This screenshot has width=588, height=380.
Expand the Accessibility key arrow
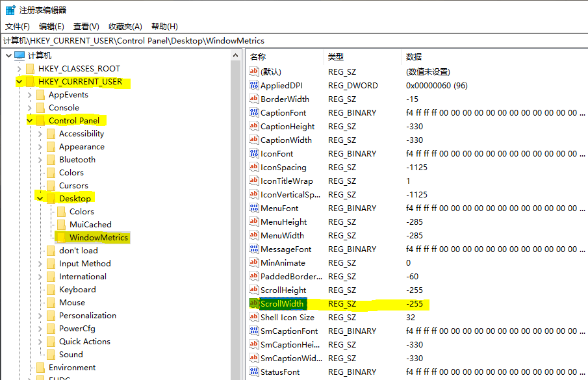coord(40,134)
